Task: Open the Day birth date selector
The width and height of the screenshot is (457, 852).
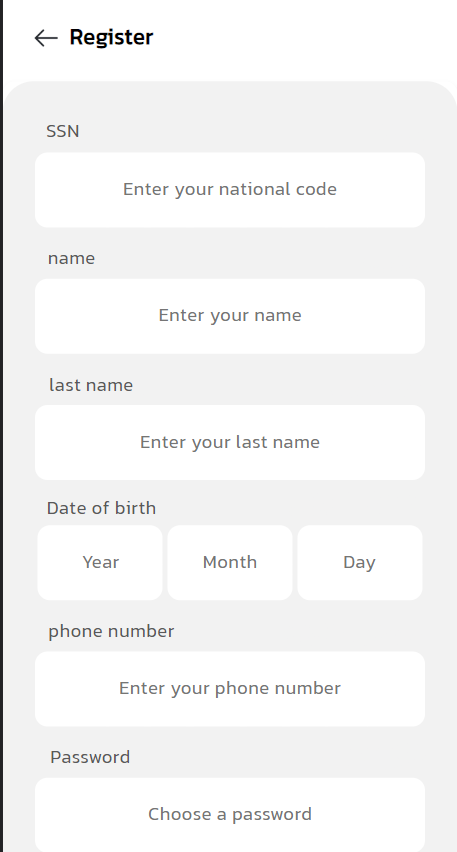Action: coord(360,562)
